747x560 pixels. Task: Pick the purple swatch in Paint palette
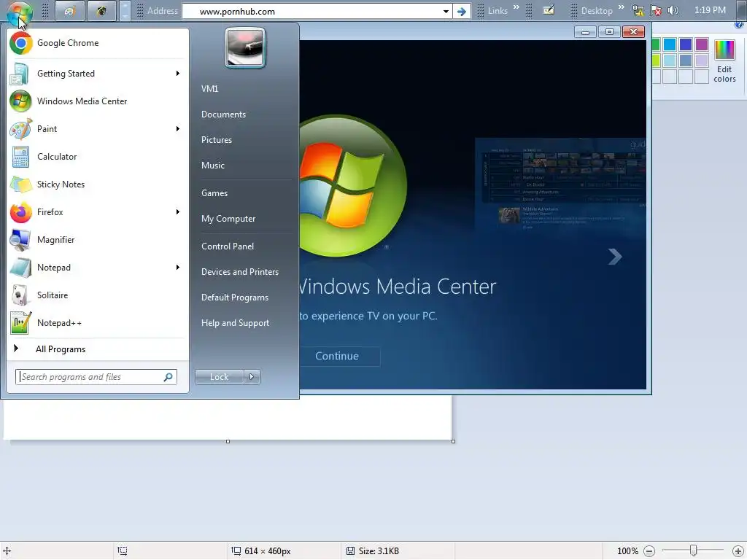point(702,44)
